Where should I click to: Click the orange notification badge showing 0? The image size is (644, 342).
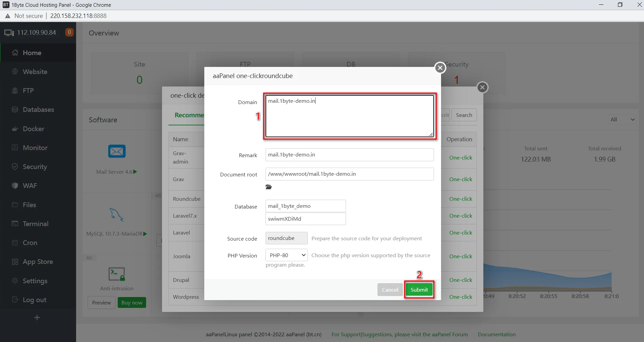click(69, 32)
